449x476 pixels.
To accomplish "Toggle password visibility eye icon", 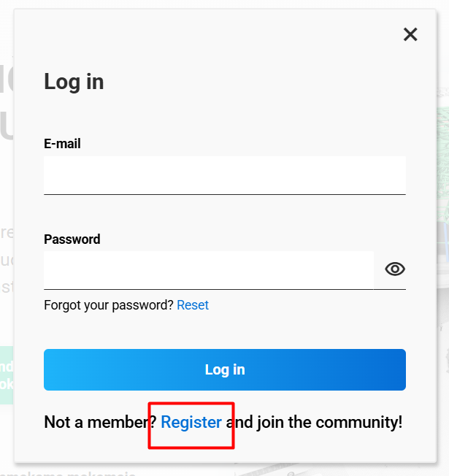I will click(395, 269).
